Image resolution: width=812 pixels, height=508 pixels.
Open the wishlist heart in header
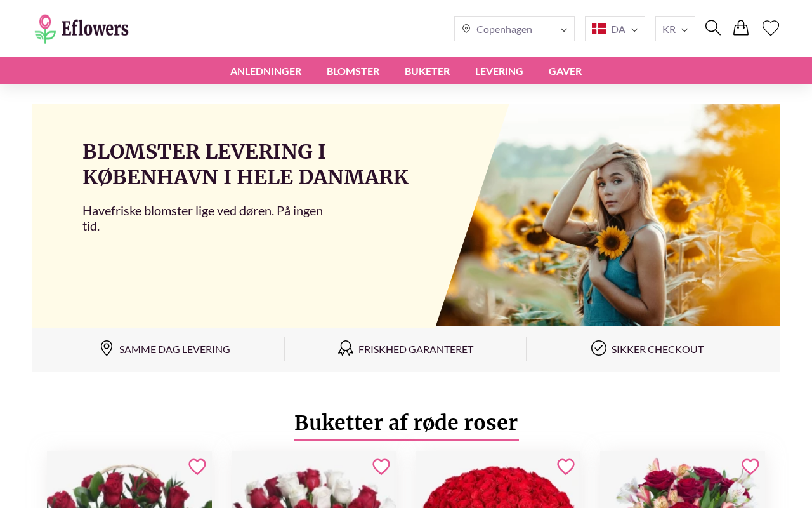[771, 28]
